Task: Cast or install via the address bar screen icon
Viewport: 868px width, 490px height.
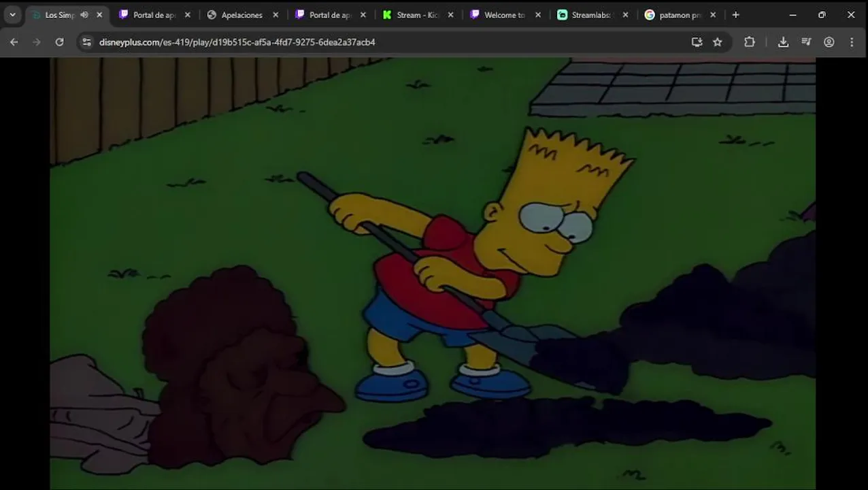Action: 697,42
